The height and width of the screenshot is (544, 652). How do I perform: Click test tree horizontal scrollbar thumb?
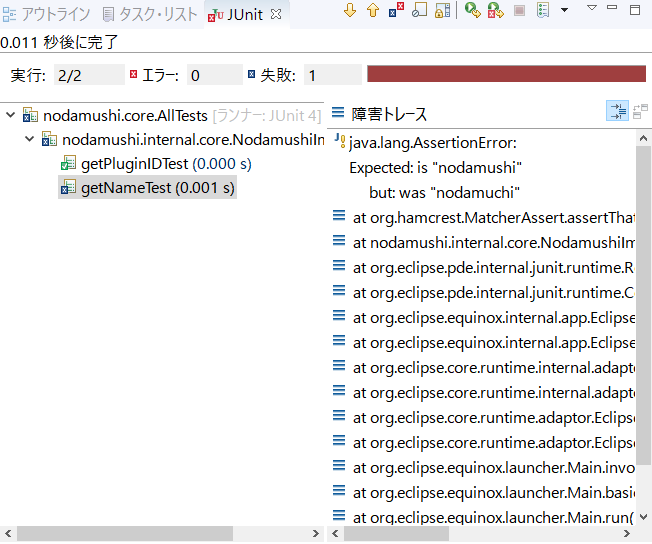tap(125, 533)
